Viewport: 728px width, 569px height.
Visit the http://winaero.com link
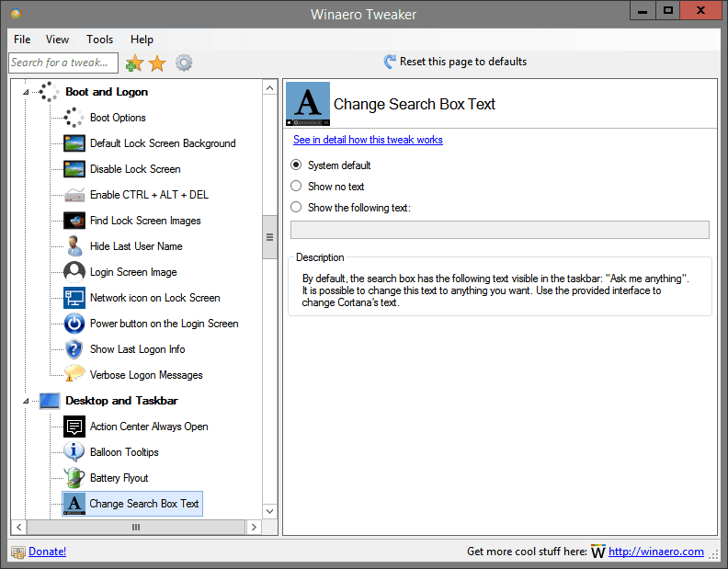tap(656, 552)
